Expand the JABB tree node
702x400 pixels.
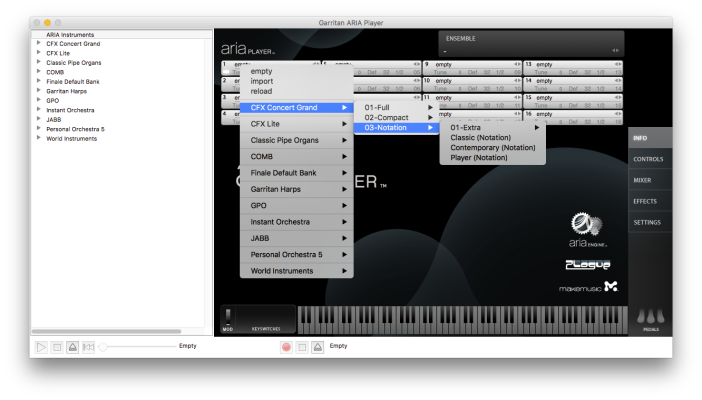(x=39, y=119)
